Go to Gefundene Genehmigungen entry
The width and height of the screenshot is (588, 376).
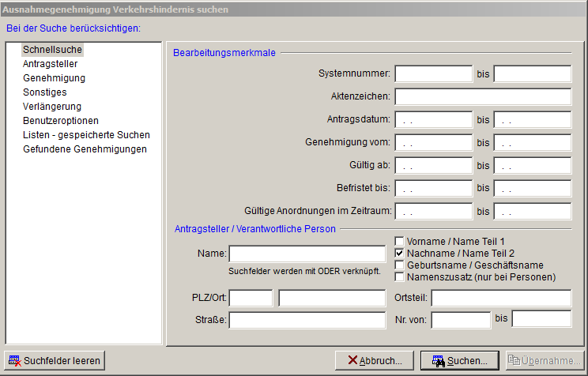(85, 149)
